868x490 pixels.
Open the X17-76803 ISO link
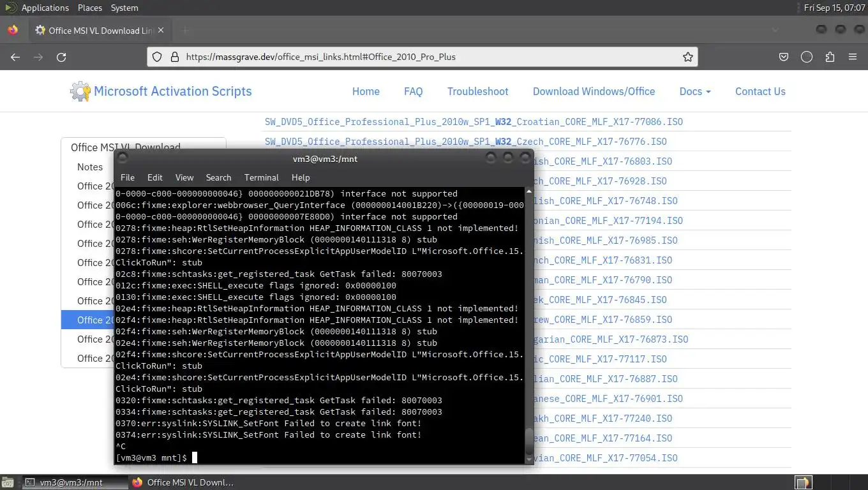click(603, 161)
